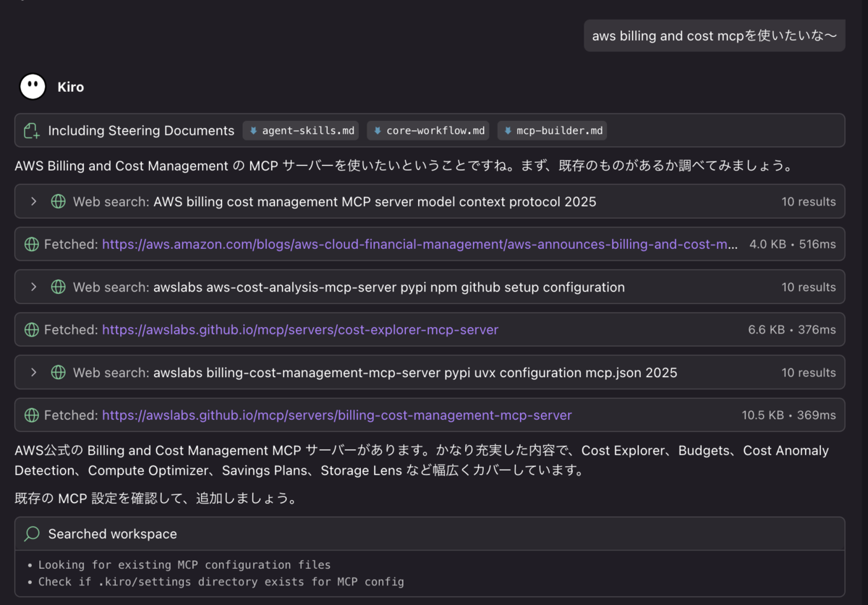Viewport: 868px width, 605px height.
Task: Click '10 results' on the billing-cost-management pypi search
Action: point(809,373)
